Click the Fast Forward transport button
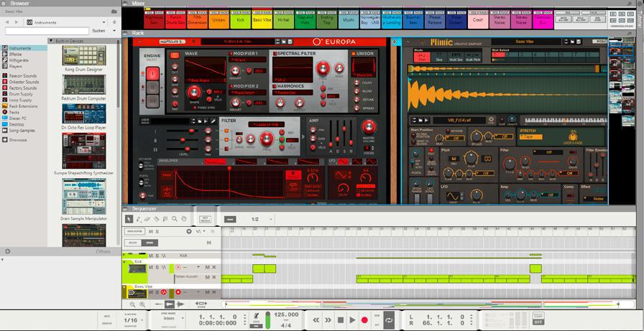 (328, 320)
